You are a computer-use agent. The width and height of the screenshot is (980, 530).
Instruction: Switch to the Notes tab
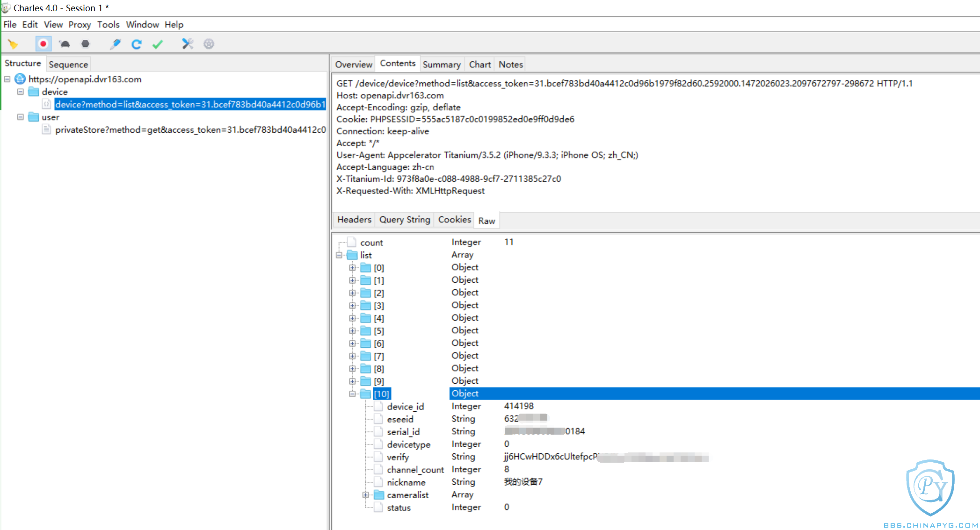(x=510, y=64)
